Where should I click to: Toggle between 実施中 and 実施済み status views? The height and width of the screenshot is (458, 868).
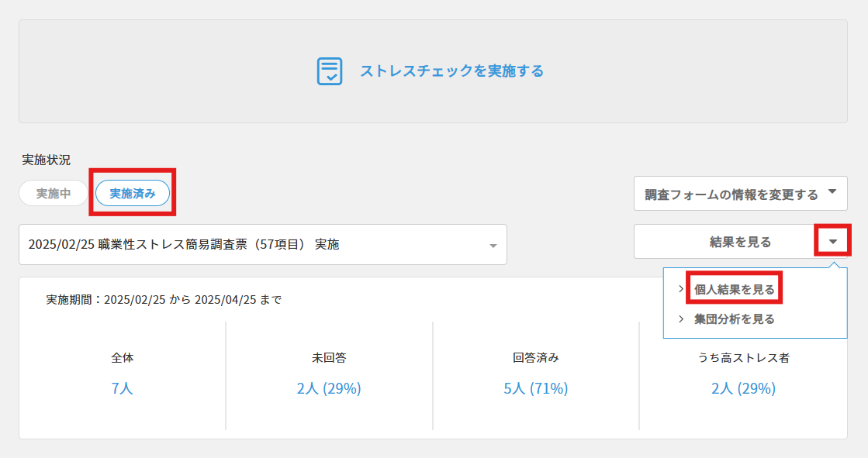point(52,193)
